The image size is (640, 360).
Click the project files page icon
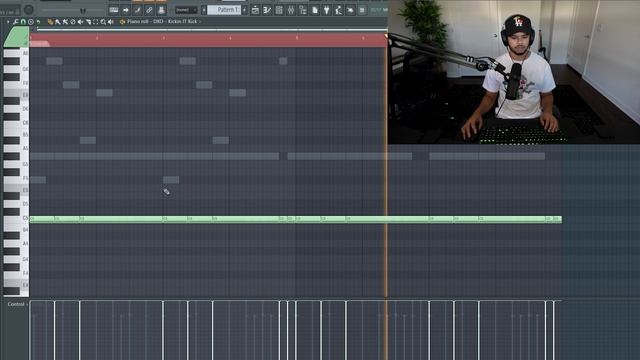coord(315,10)
